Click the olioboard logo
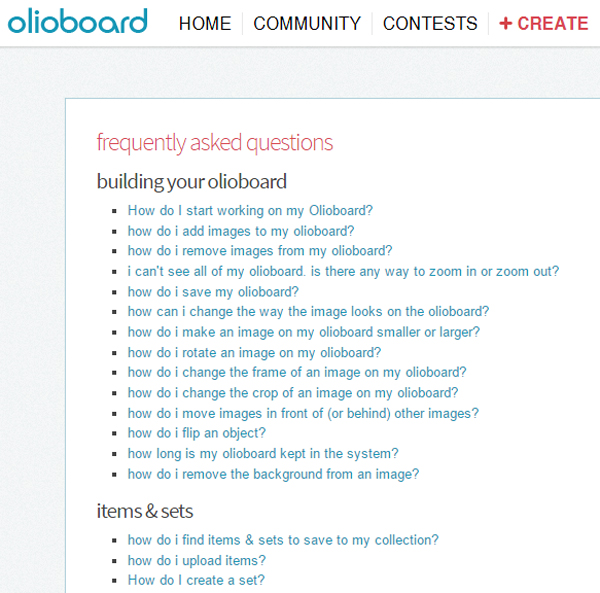 [x=78, y=21]
